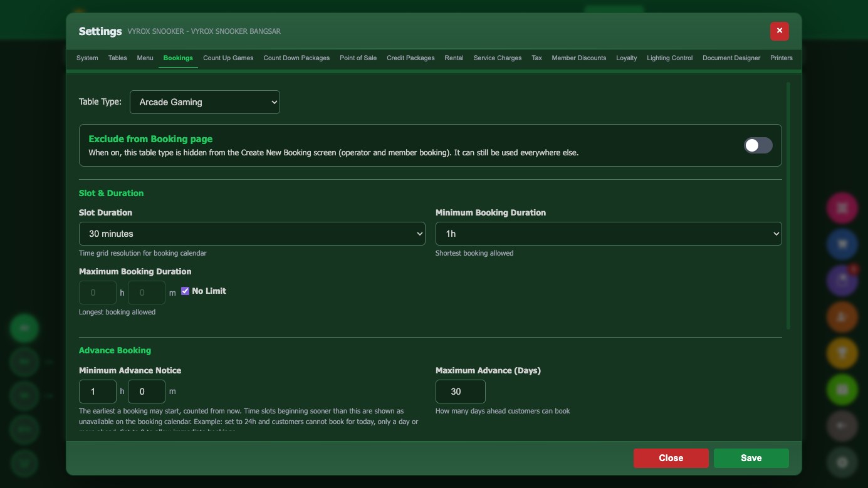Expand the Minimum Booking Duration dropdown
Screen dimensions: 868x488
609,234
